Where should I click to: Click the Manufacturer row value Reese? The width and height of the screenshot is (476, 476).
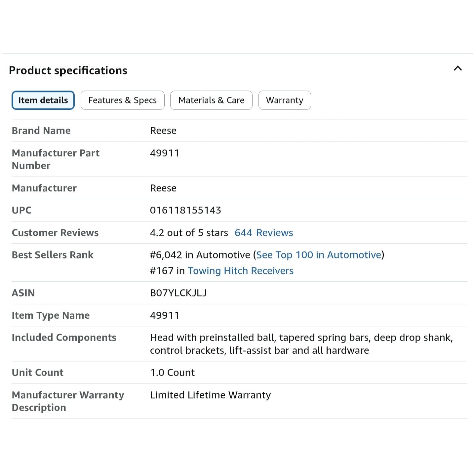click(163, 188)
